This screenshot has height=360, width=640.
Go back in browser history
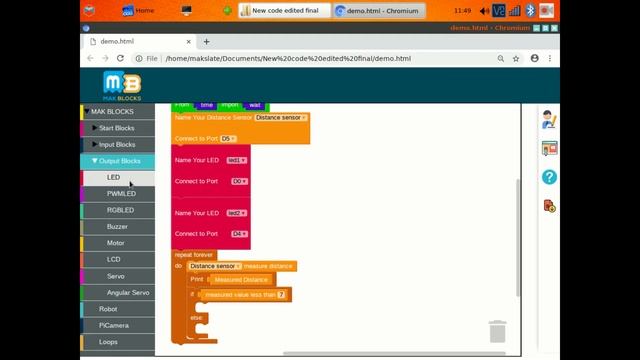click(x=90, y=58)
